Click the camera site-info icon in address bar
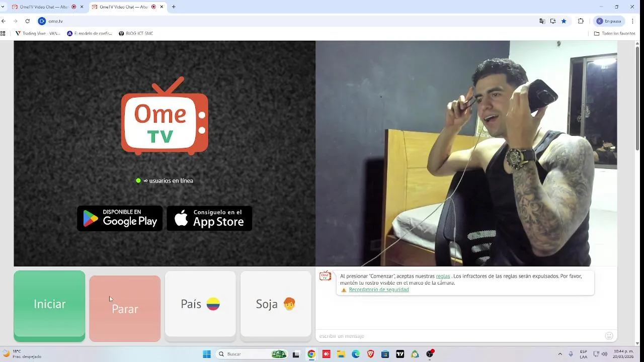 coord(42,21)
